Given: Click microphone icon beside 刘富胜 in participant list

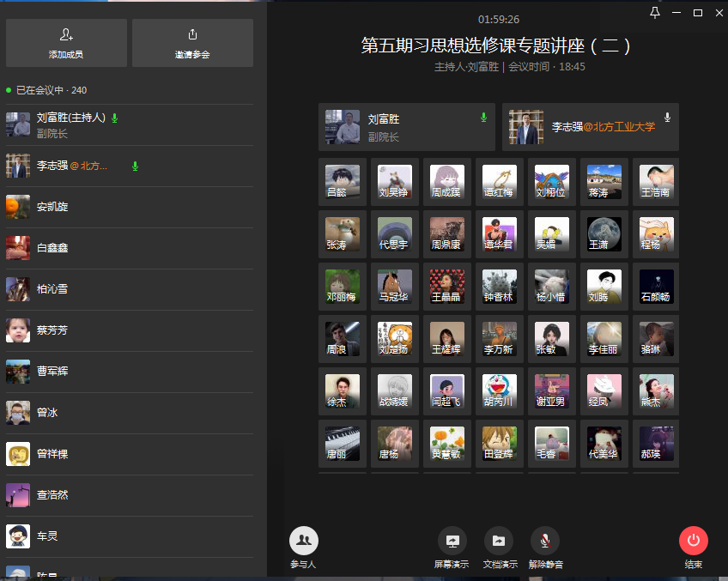Looking at the screenshot, I should (x=114, y=118).
